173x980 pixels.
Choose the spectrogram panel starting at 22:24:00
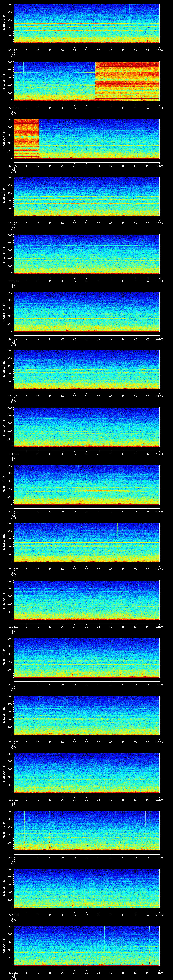[x=86, y=600]
